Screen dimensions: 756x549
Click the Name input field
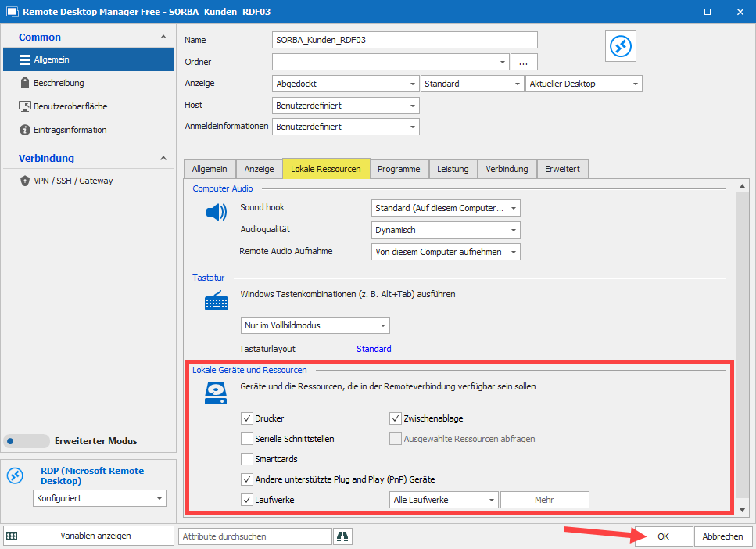click(x=405, y=40)
